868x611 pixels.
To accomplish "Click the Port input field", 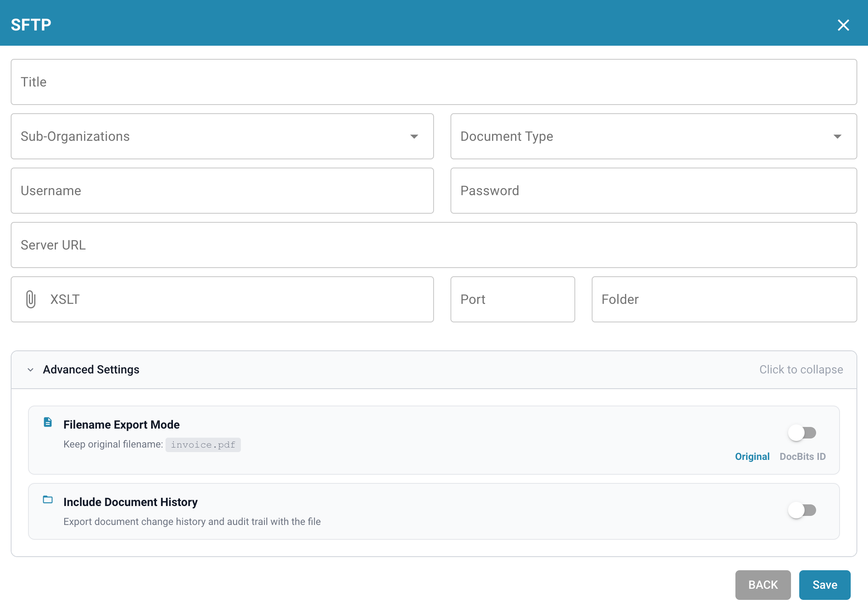I will (x=512, y=299).
